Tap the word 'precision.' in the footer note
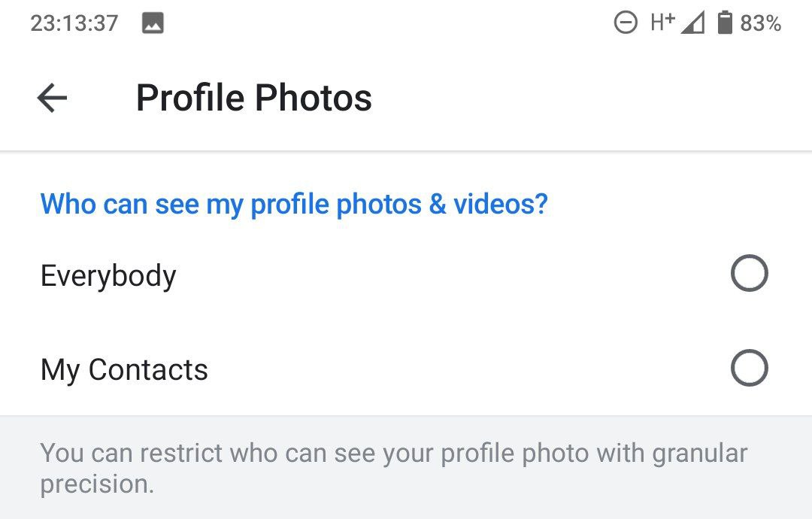The height and width of the screenshot is (519, 812). coord(97,485)
